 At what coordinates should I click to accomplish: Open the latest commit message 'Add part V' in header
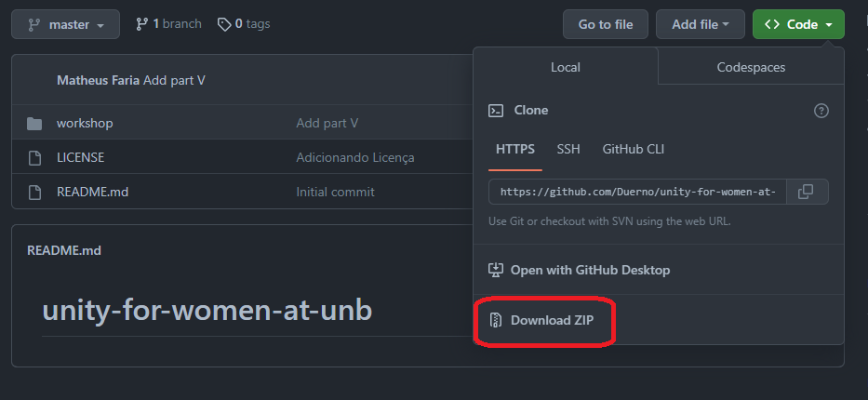[174, 80]
